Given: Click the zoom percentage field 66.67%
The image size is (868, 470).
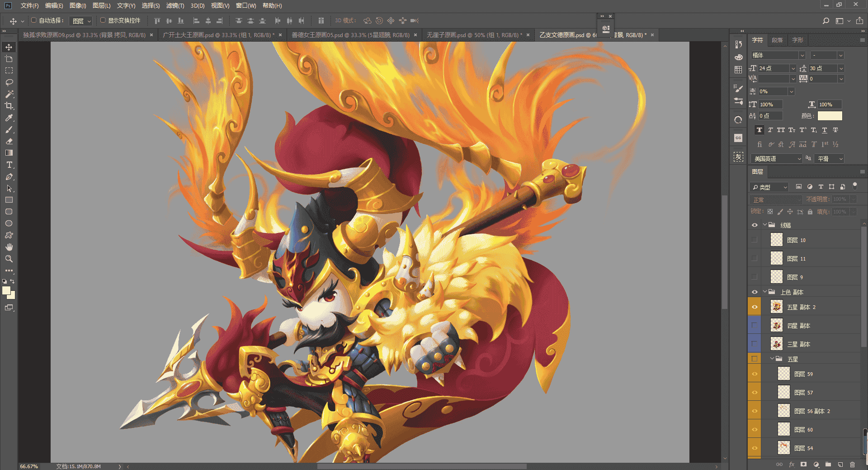Looking at the screenshot, I should 29,466.
